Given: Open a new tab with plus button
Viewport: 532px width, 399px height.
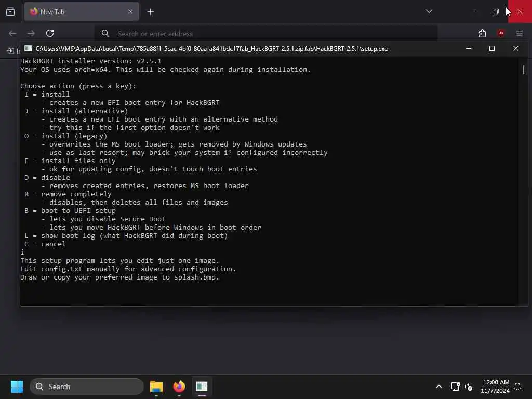Looking at the screenshot, I should pos(150,12).
